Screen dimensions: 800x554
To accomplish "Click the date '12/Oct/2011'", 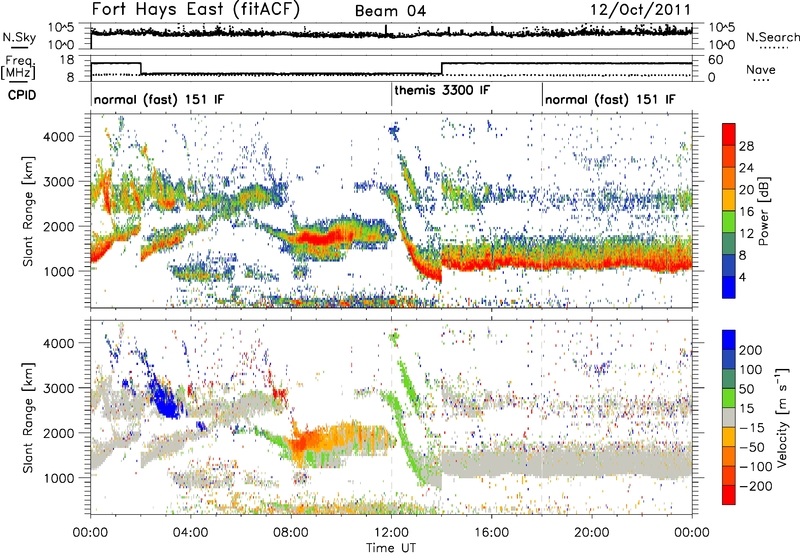I will (640, 10).
